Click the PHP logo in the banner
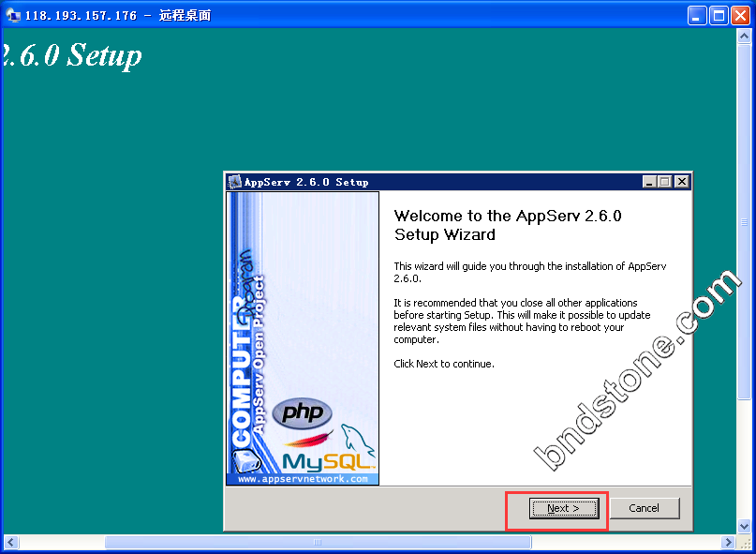Viewport: 756px width, 554px height. click(x=302, y=412)
